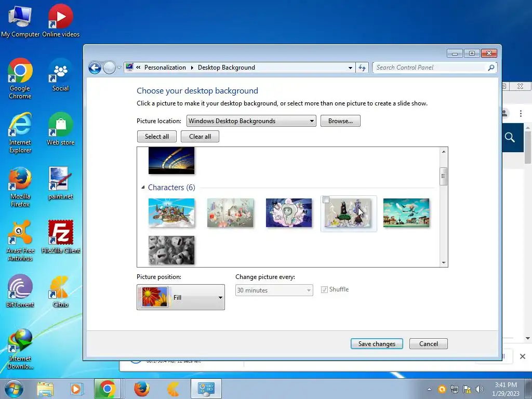The image size is (532, 399).
Task: Click scroll-down arrow of wallpaper list
Action: tap(444, 262)
